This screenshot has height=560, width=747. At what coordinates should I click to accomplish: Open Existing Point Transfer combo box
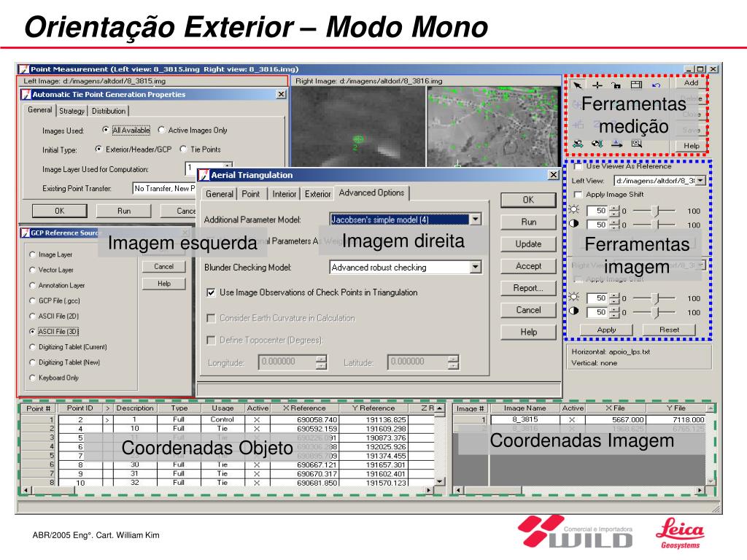(x=164, y=189)
